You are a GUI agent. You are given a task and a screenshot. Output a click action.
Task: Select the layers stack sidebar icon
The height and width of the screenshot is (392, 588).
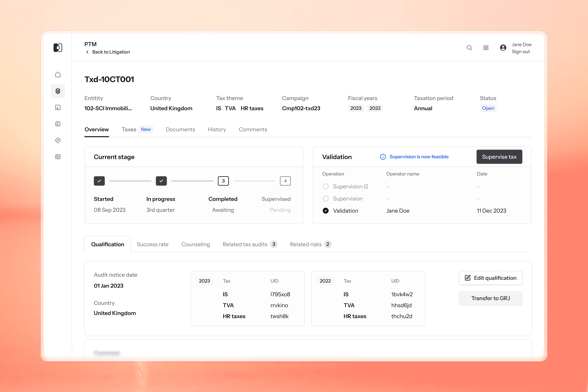pos(58,91)
